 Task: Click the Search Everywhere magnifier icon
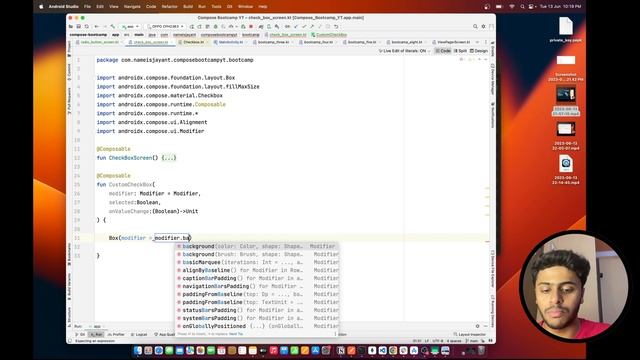point(475,27)
